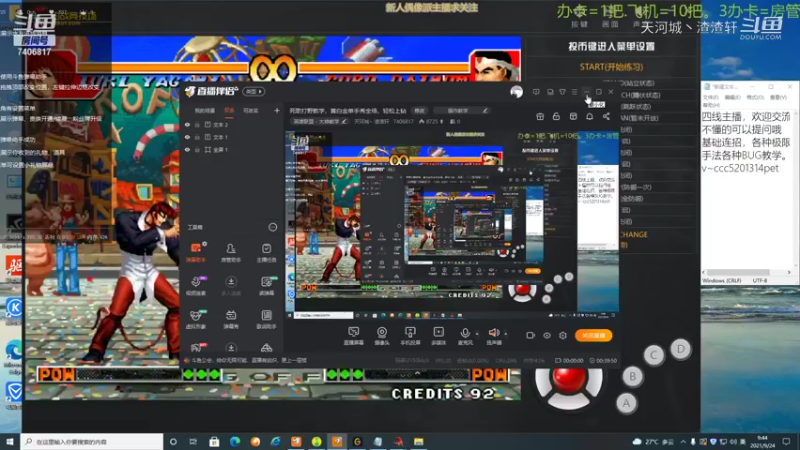Open the skin shirt icon in title bar
Screen dimensions: 800x450
562,92
